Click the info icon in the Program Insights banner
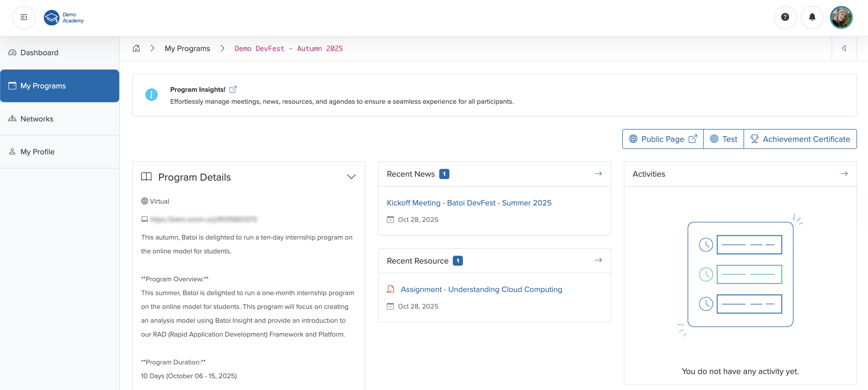The image size is (868, 390). pyautogui.click(x=151, y=95)
